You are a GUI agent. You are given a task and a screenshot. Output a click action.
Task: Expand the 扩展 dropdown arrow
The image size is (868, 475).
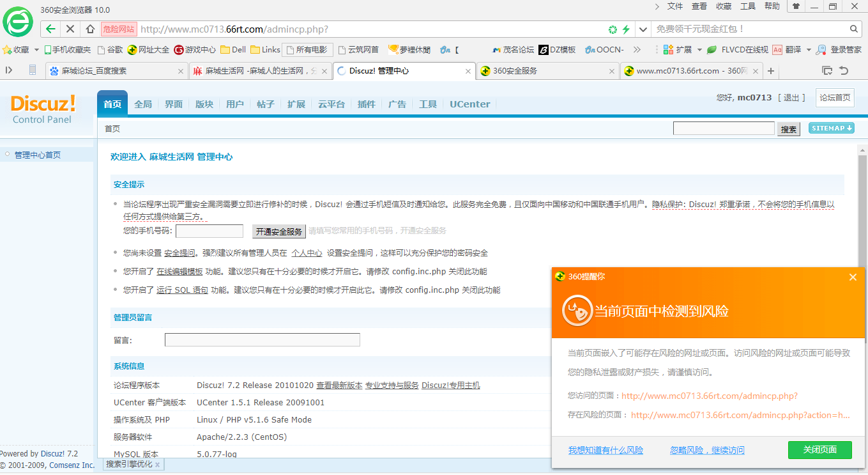pyautogui.click(x=699, y=49)
